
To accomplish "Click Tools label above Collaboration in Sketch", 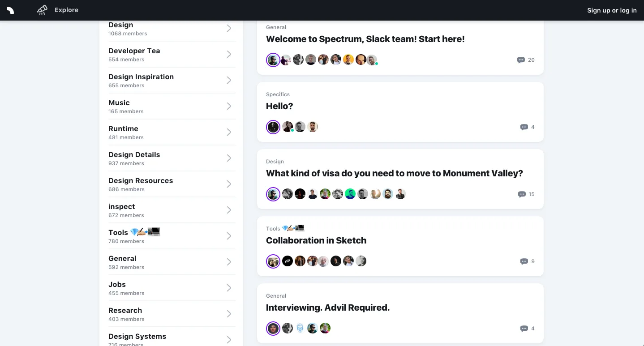I will coord(285,228).
